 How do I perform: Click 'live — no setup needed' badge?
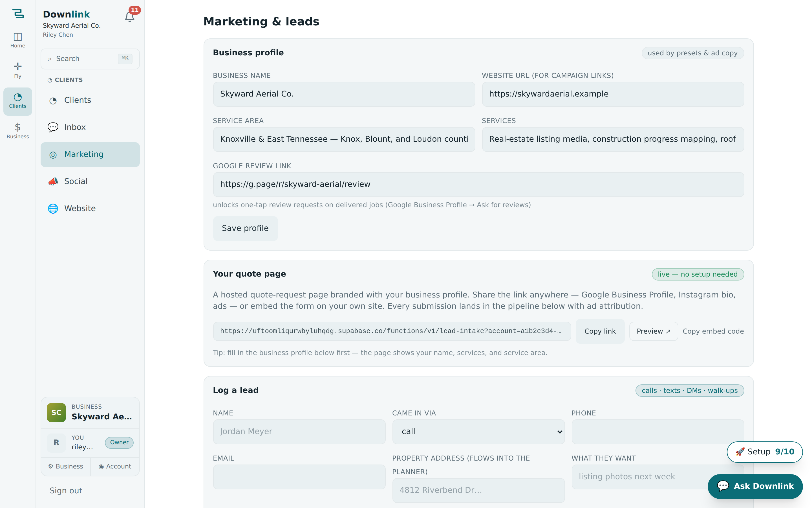point(698,274)
